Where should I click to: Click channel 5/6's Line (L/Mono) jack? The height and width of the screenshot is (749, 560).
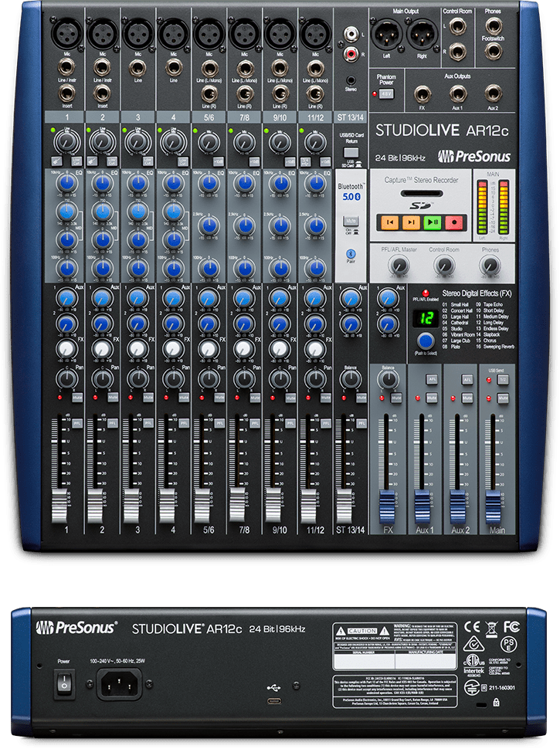click(209, 68)
